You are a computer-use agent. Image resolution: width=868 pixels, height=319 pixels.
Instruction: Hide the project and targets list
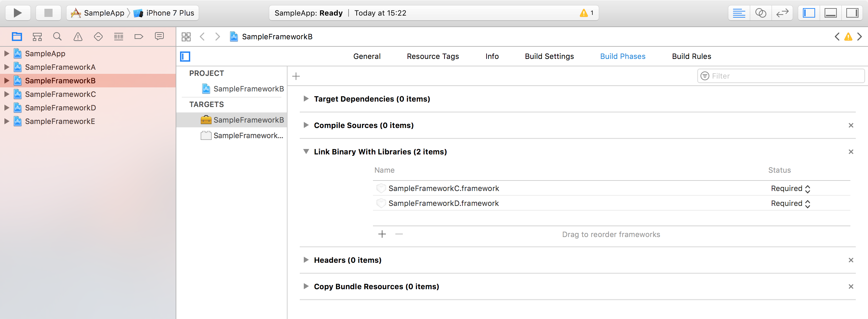tap(185, 56)
